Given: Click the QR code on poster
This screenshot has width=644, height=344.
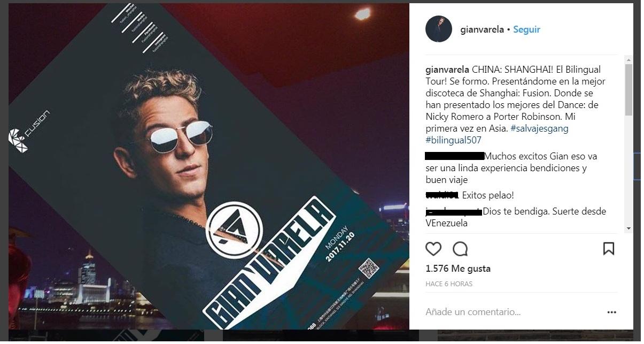Looking at the screenshot, I should click(369, 267).
